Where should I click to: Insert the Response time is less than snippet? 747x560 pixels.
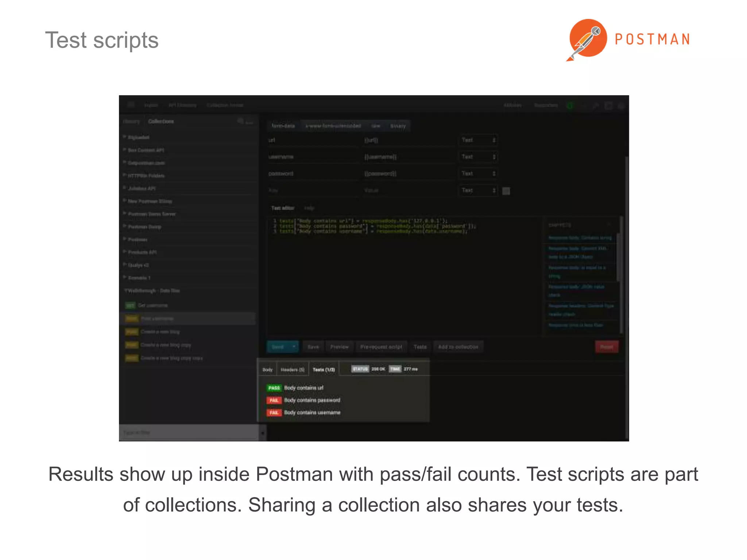point(576,325)
